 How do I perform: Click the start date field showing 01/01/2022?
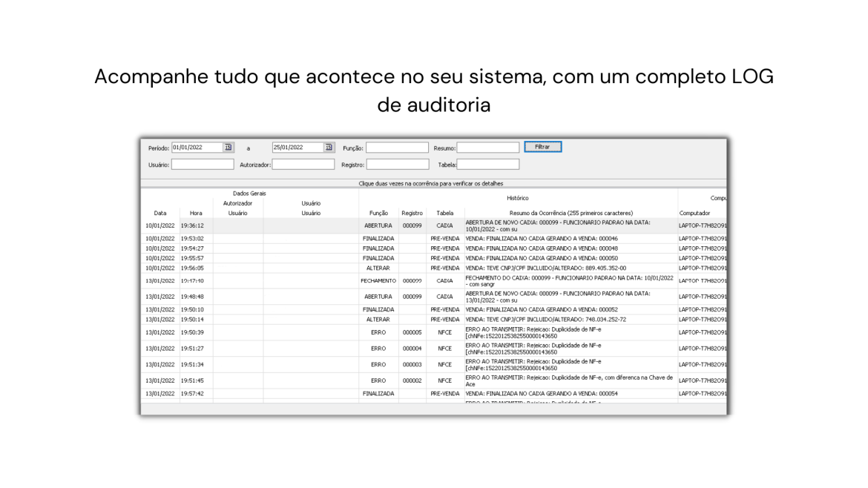point(197,147)
